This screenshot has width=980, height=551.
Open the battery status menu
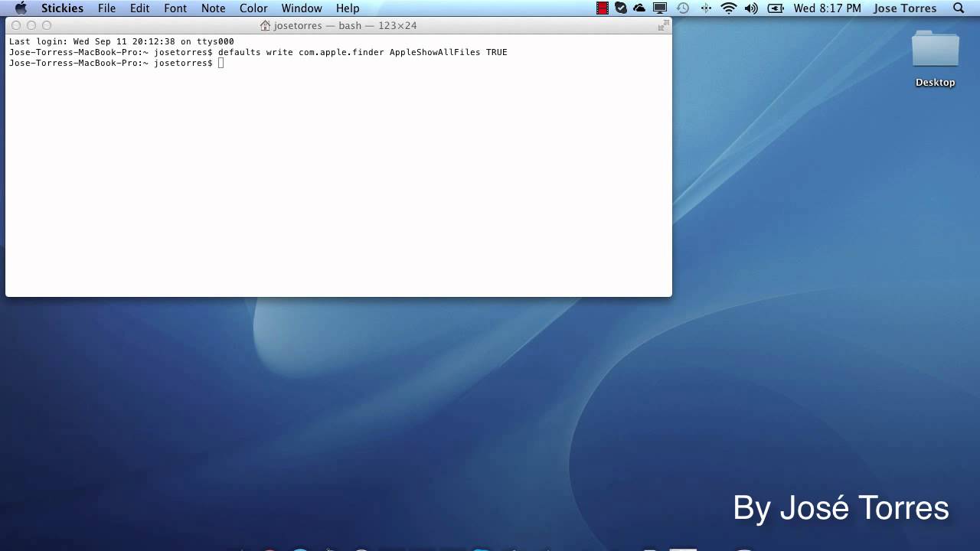pyautogui.click(x=776, y=8)
